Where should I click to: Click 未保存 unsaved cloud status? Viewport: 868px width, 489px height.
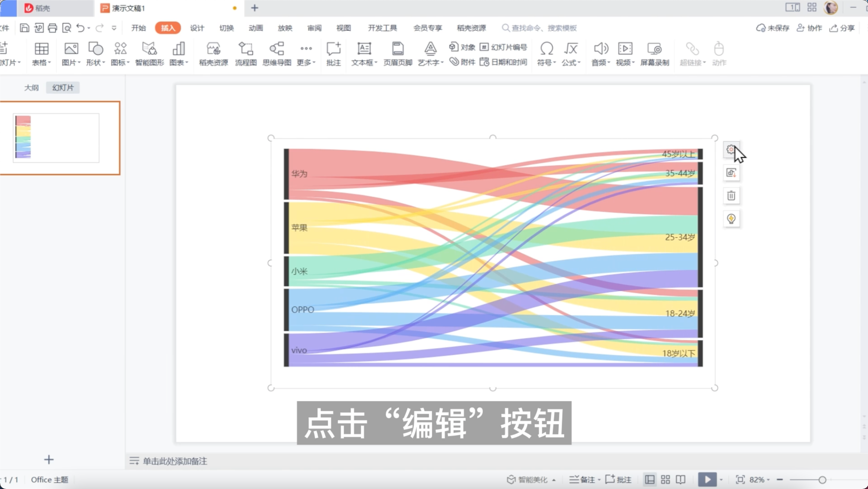coord(773,28)
